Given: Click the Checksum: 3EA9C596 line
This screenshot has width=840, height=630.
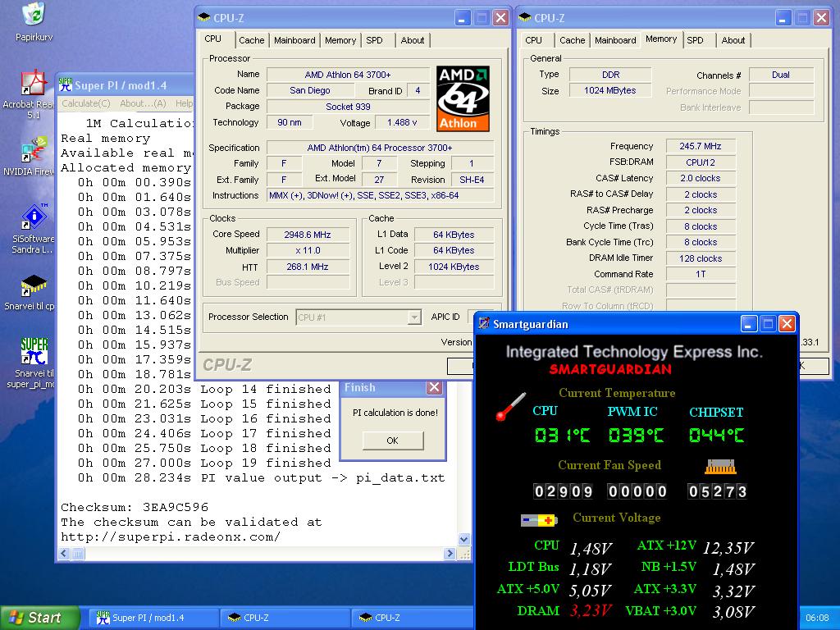Looking at the screenshot, I should pos(135,507).
